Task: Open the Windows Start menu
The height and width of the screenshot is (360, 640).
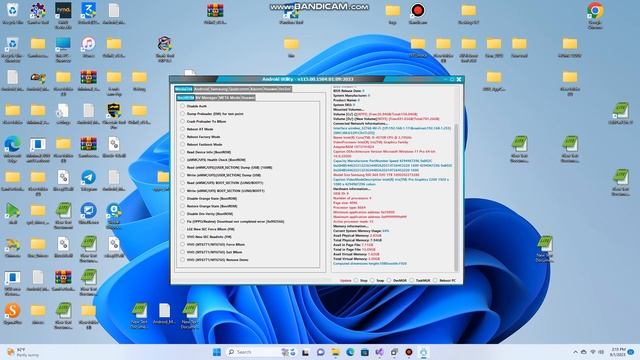Action: (217, 352)
